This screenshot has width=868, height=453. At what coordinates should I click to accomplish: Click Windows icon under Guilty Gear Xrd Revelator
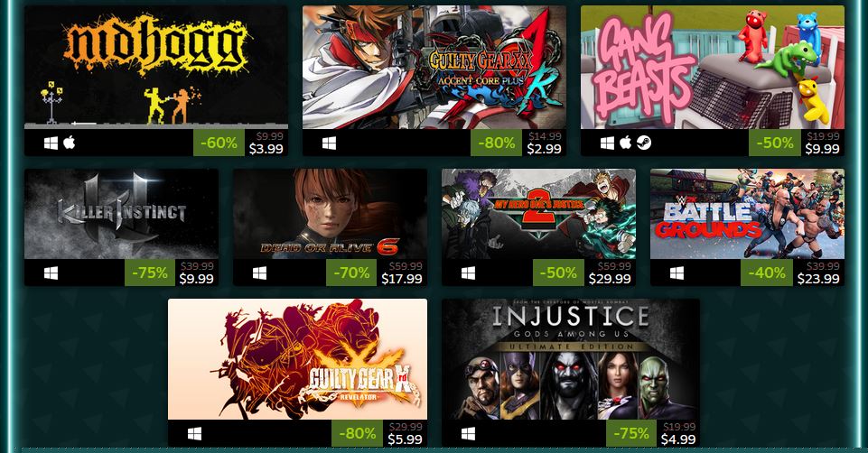point(194,434)
